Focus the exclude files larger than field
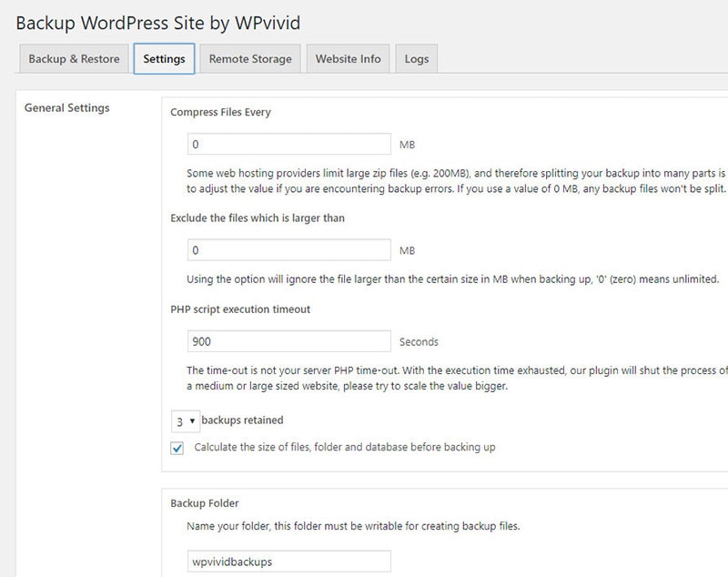Image resolution: width=728 pixels, height=577 pixels. click(288, 249)
